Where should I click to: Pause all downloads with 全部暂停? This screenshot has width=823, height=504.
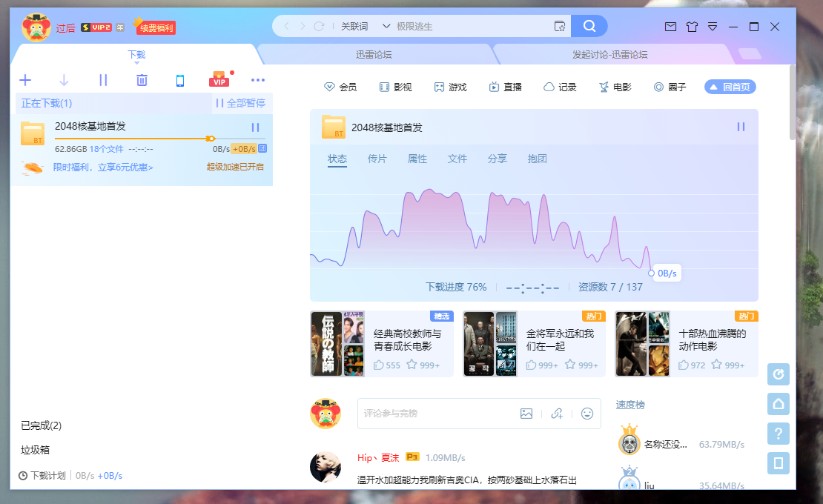[x=242, y=103]
